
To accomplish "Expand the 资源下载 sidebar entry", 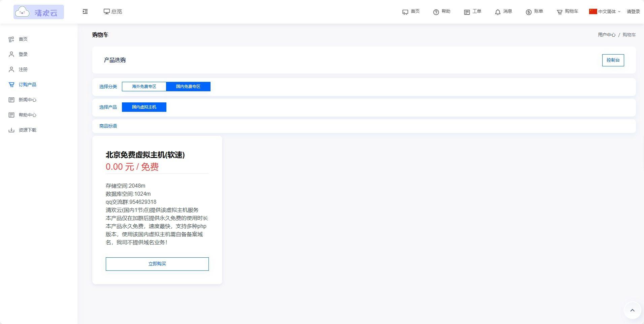I will tap(27, 130).
